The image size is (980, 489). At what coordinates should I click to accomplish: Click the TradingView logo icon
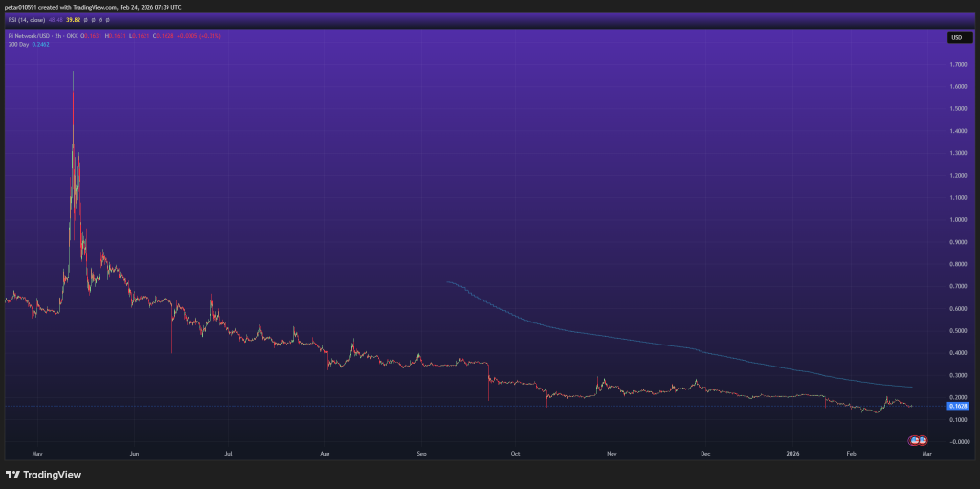11,475
